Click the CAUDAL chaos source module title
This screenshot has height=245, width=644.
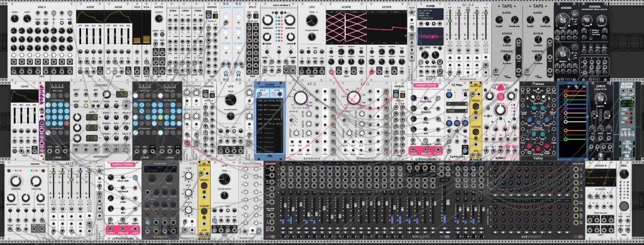pyautogui.click(x=594, y=6)
